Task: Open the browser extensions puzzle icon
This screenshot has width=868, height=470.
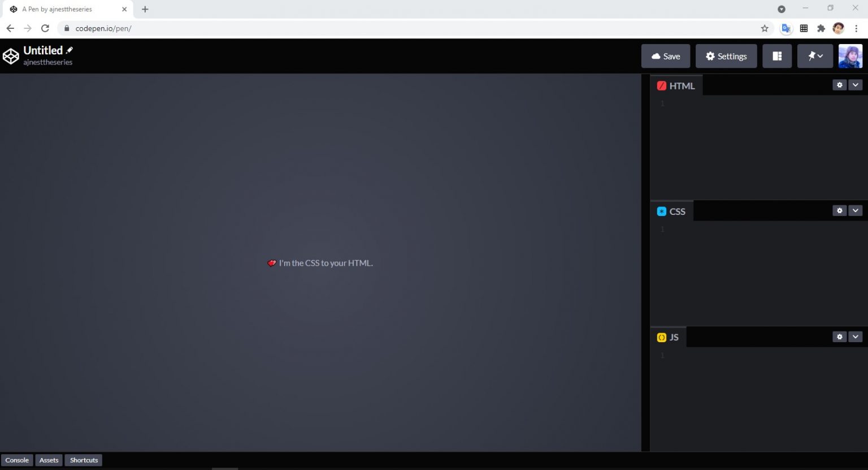Action: coord(821,28)
